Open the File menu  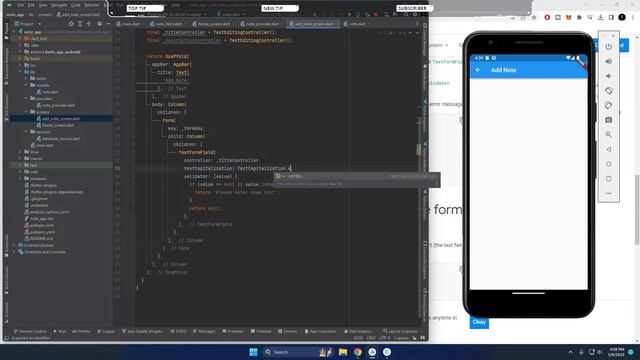(x=20, y=5)
